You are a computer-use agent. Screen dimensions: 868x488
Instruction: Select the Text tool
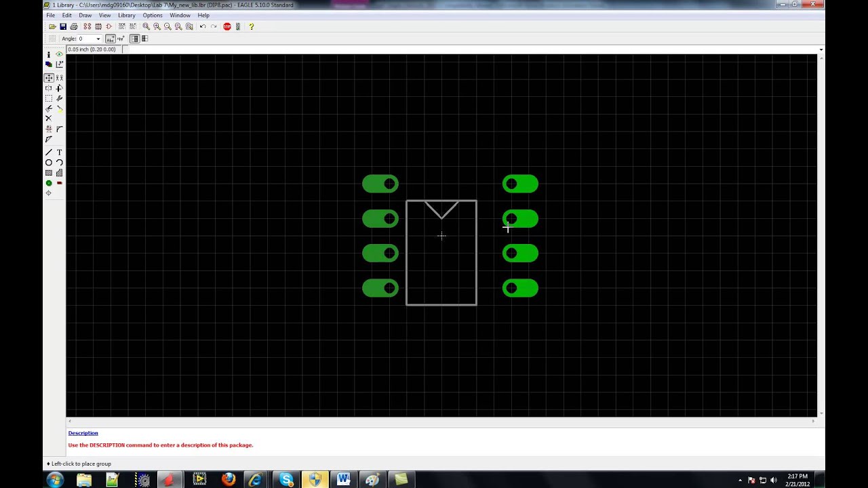tap(59, 152)
